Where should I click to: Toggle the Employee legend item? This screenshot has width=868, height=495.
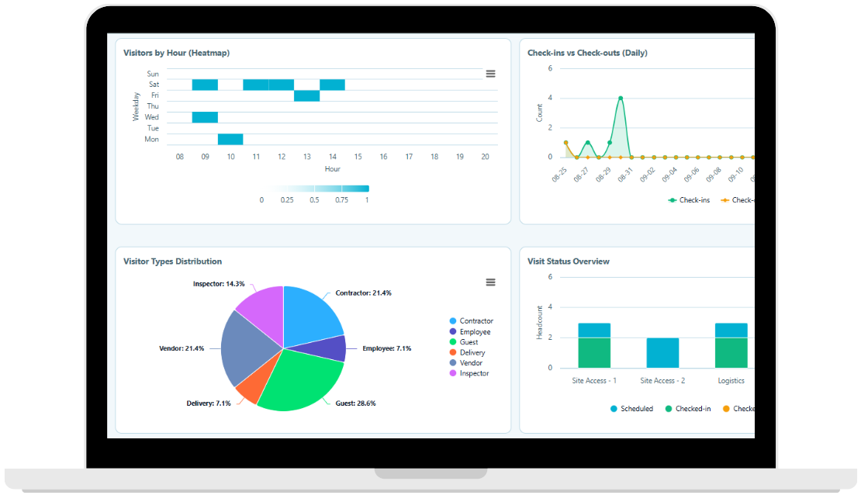(473, 331)
